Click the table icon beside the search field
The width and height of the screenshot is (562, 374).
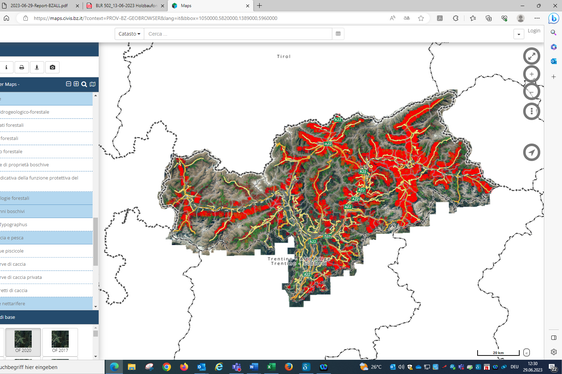338,34
